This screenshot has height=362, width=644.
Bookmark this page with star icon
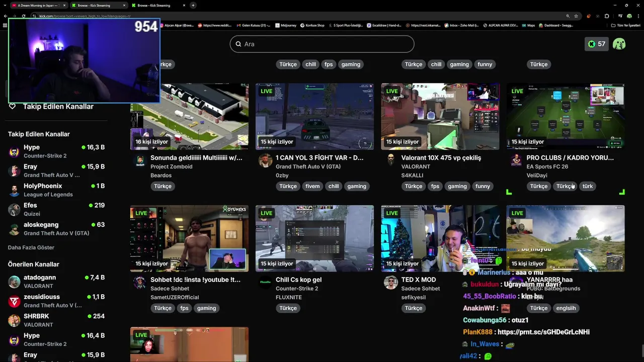[x=576, y=16]
